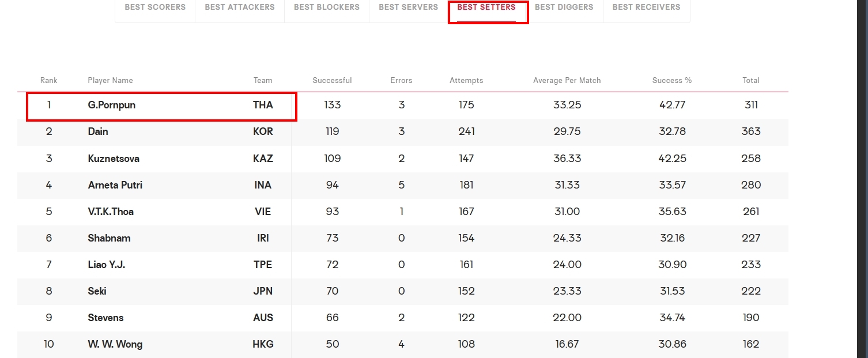View the Best Receivers tab

[x=646, y=7]
